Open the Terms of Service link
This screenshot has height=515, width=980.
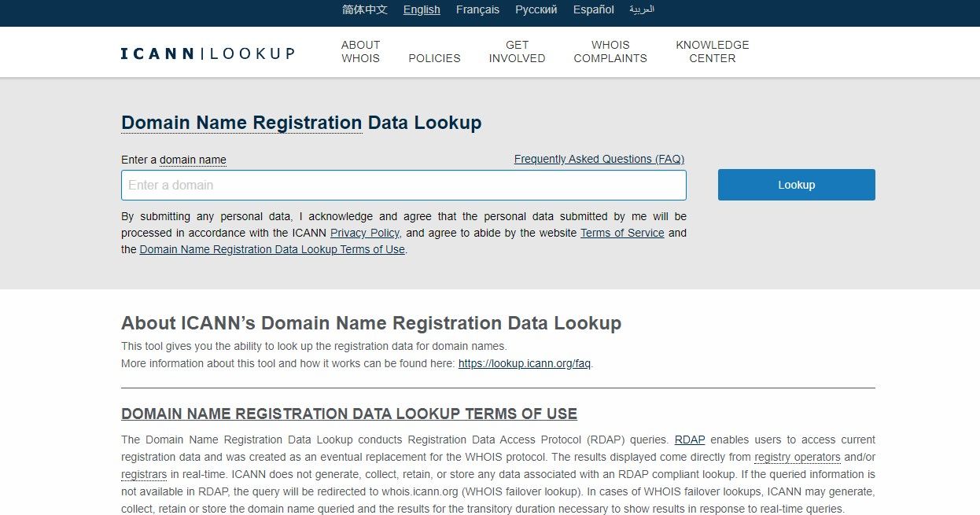coord(622,233)
